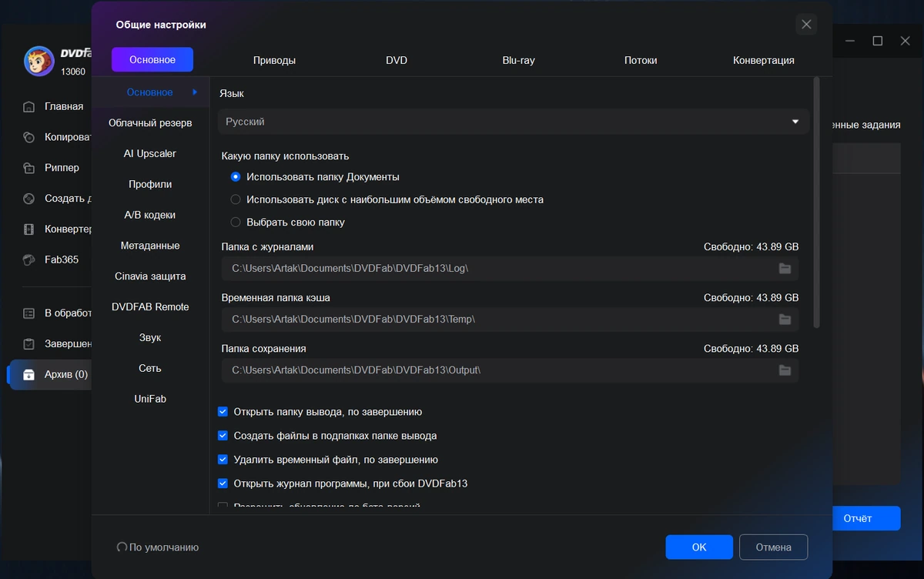Image resolution: width=924 pixels, height=579 pixels.
Task: Open Cinavia защита settings section
Action: click(x=150, y=276)
